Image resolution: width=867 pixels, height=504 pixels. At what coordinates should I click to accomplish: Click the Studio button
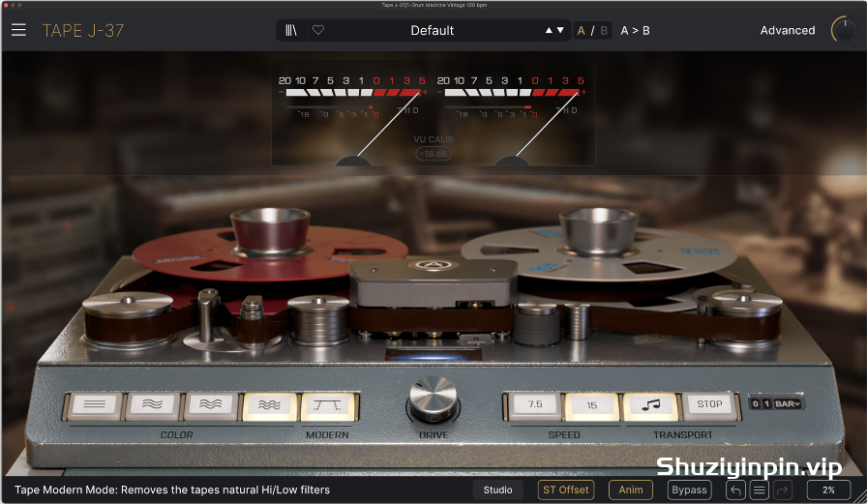[x=497, y=489]
